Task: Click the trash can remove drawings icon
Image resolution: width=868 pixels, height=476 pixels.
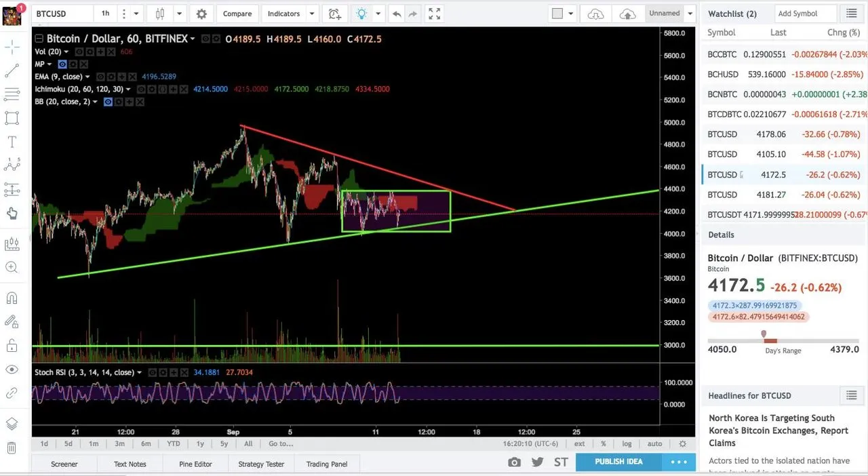Action: pos(12,448)
